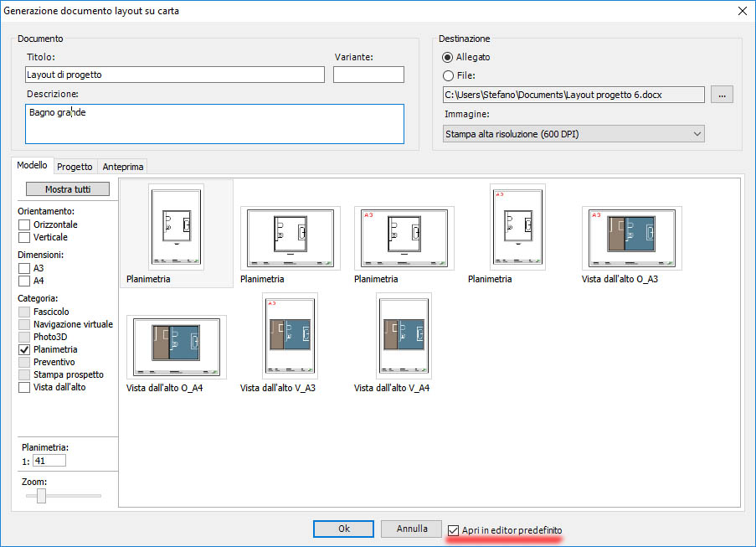Select the vertical Planimetria template marked A3
This screenshot has width=756, height=547.
(517, 227)
